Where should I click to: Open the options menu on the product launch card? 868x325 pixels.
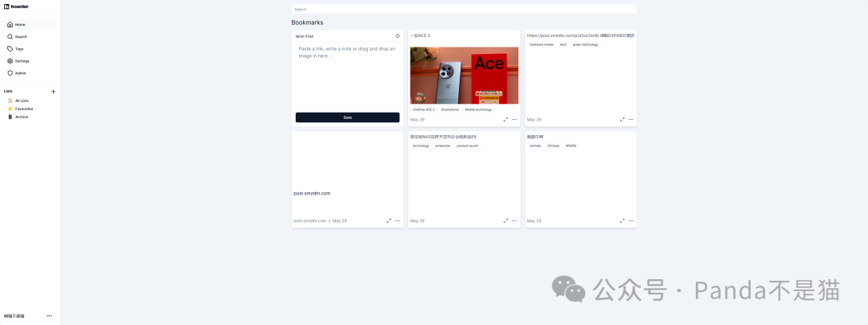click(x=514, y=221)
